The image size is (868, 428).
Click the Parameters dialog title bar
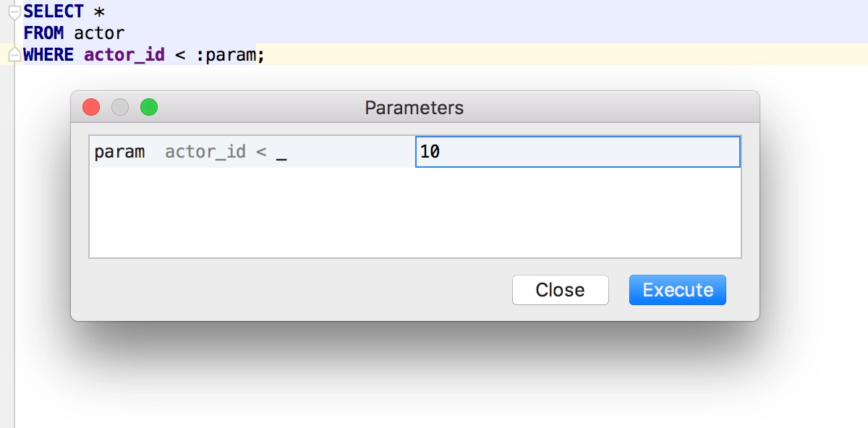pyautogui.click(x=414, y=108)
